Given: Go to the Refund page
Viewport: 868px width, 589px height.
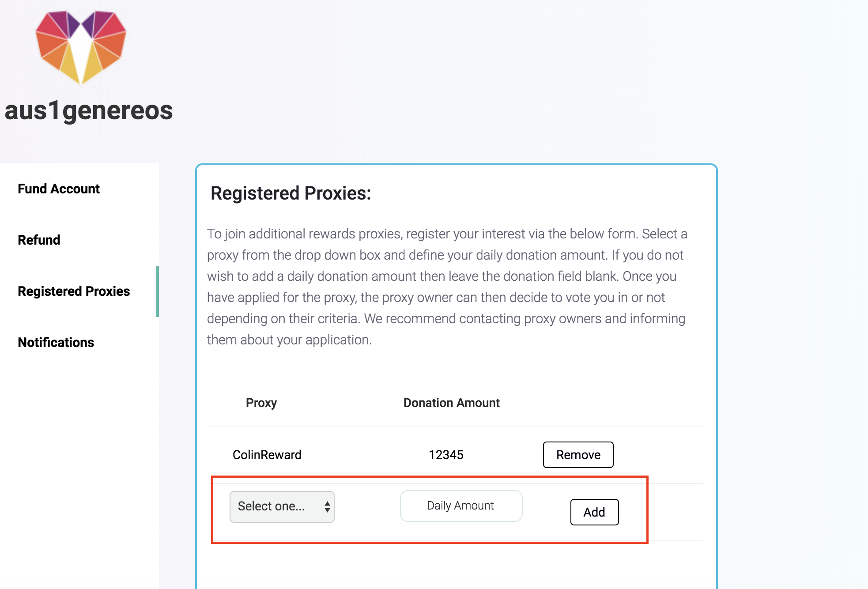Looking at the screenshot, I should click(x=39, y=240).
